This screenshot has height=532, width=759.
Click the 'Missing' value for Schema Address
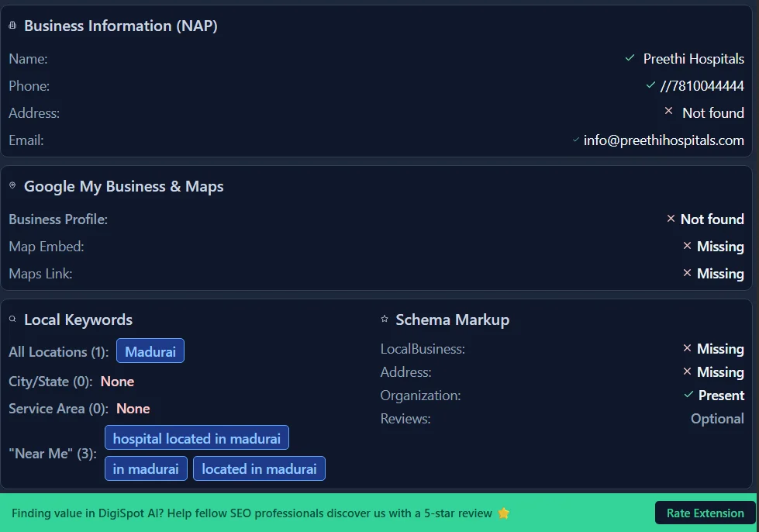[720, 372]
